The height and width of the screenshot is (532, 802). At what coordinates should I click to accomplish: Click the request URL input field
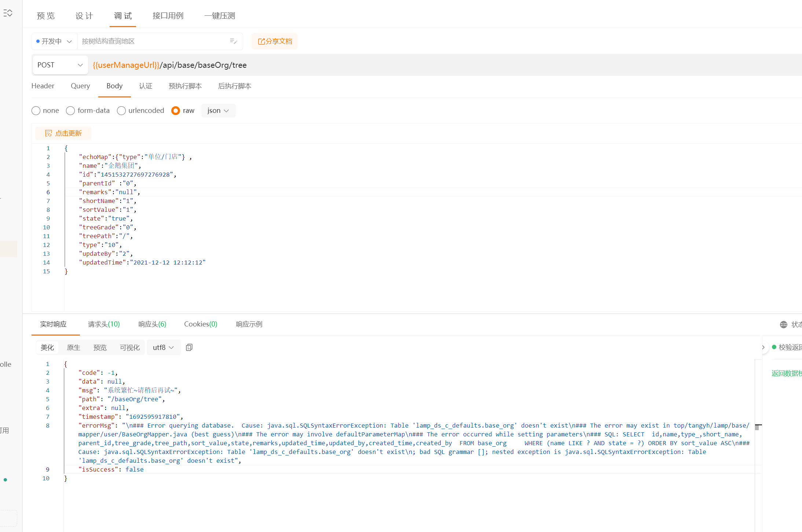pyautogui.click(x=257, y=65)
